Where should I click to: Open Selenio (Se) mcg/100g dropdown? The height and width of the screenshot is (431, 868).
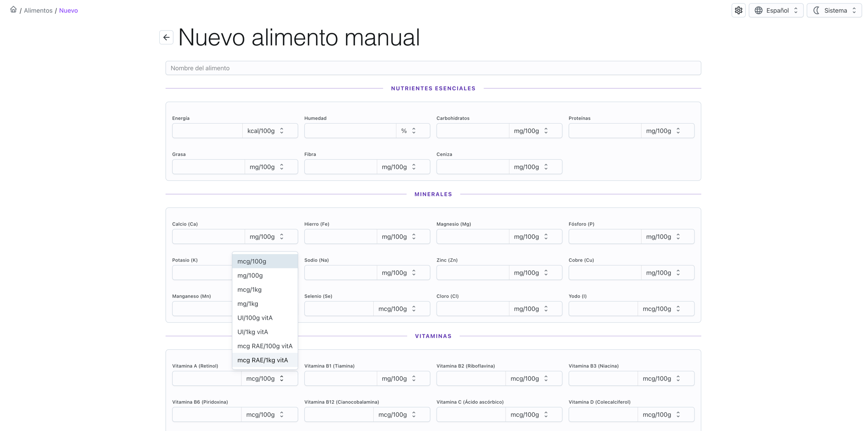click(401, 309)
